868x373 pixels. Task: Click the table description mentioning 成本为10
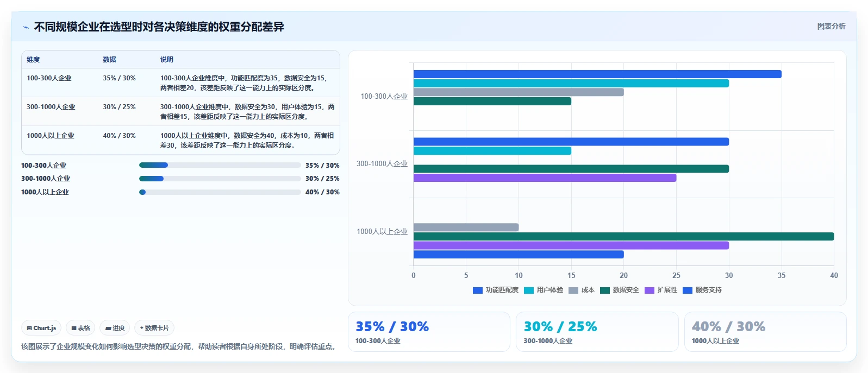click(247, 141)
